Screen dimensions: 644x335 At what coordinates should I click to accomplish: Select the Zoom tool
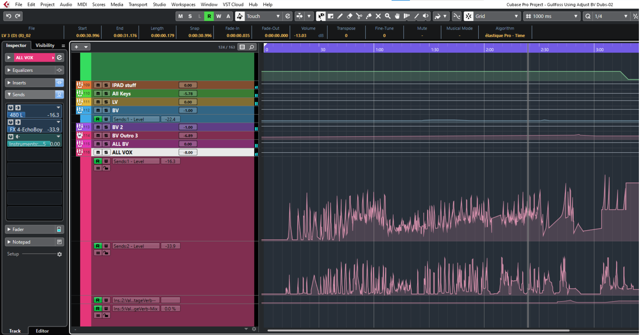coord(388,16)
